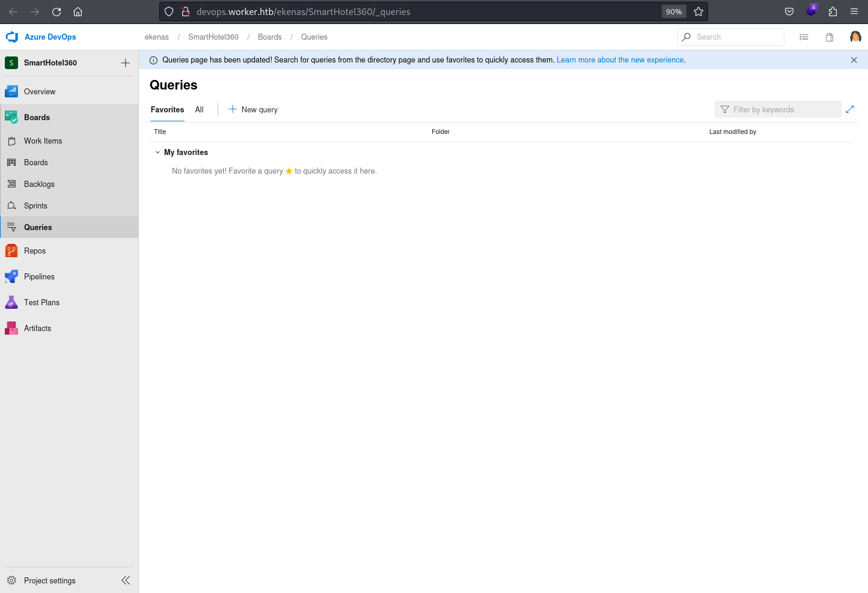Click the Azure DevOps search box
The height and width of the screenshot is (593, 868).
coord(730,37)
